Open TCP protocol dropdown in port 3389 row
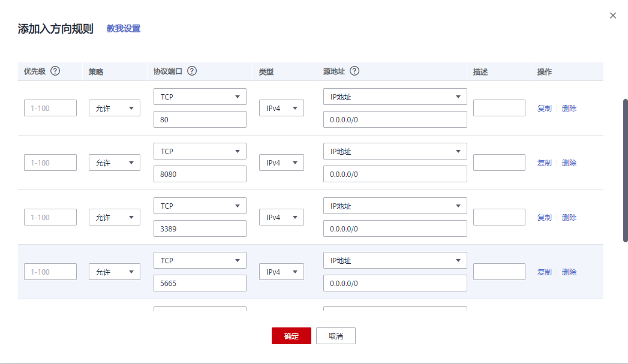This screenshot has height=364, width=628. [x=200, y=206]
